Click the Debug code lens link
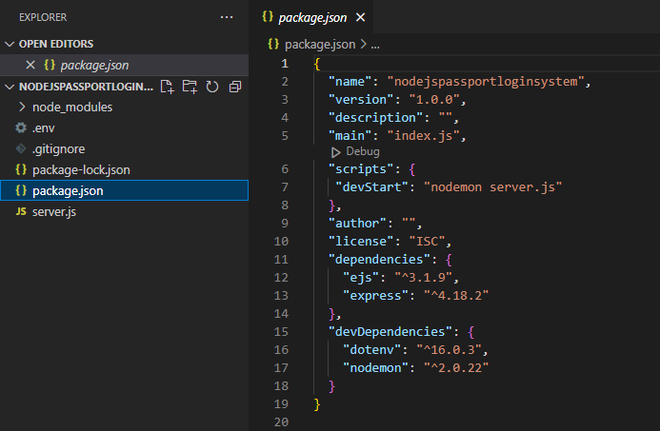Viewport: 660px width, 431px height. tap(362, 151)
